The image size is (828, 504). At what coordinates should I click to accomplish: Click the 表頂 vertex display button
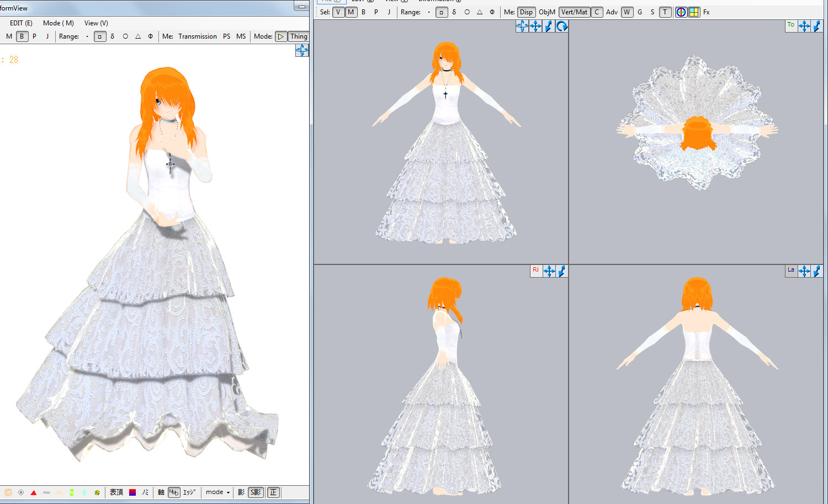click(116, 492)
